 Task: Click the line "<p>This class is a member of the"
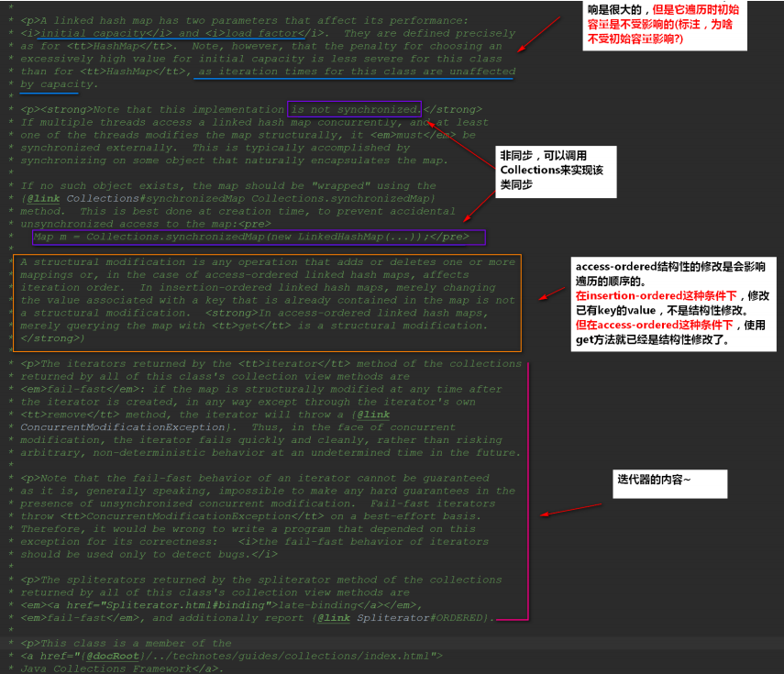coord(126,644)
